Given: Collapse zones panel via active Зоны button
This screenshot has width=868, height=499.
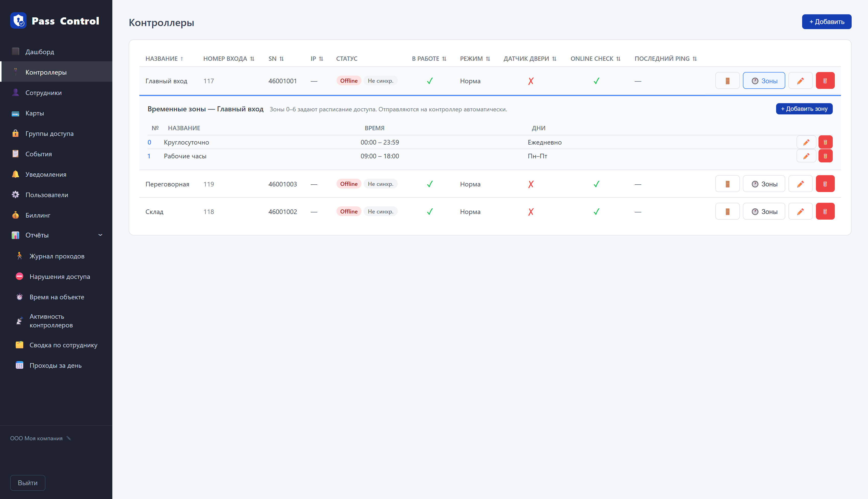Looking at the screenshot, I should pyautogui.click(x=764, y=81).
